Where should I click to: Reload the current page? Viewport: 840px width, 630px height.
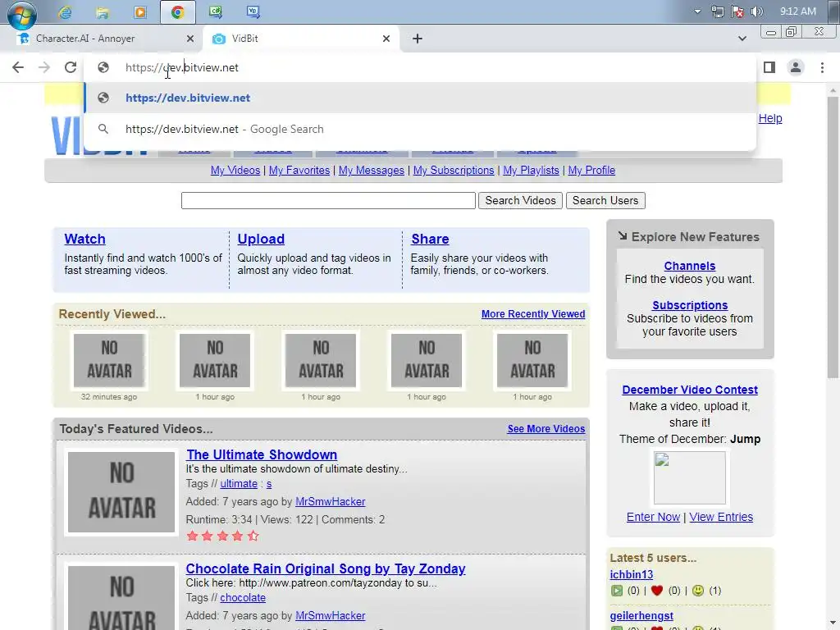tap(71, 67)
